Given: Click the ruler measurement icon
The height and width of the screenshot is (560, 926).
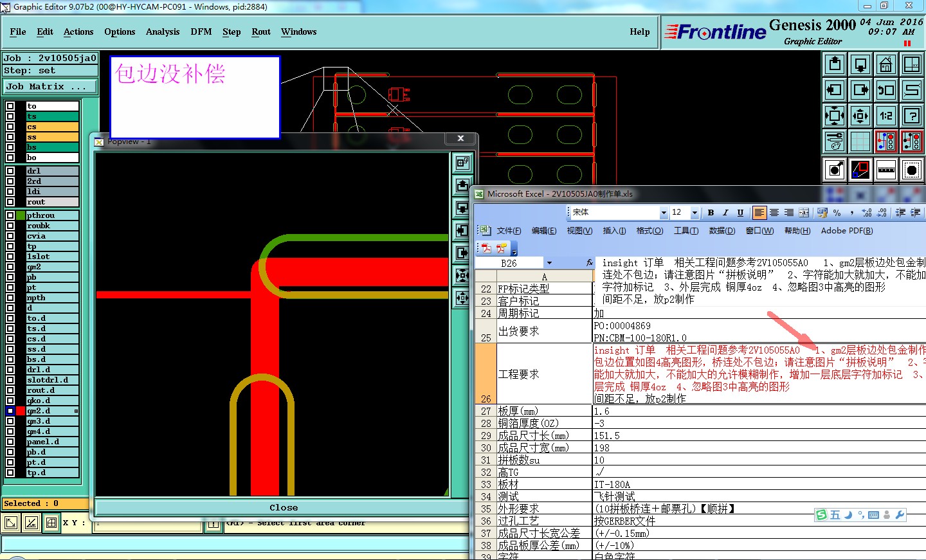Looking at the screenshot, I should (x=886, y=170).
